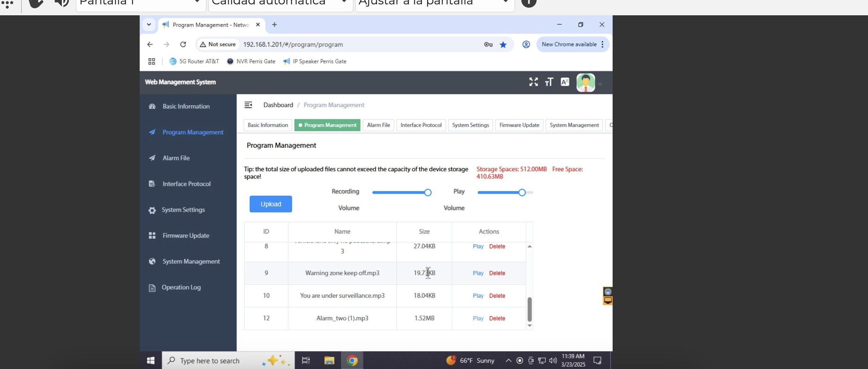The image size is (868, 369).
Task: Open saved password key icon
Action: pyautogui.click(x=488, y=44)
